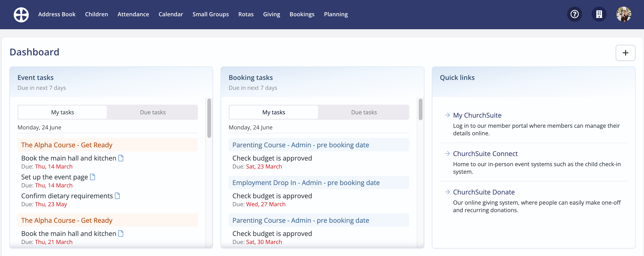Click arrow icon beside ChurchSuite Donate
Image resolution: width=644 pixels, height=256 pixels.
(447, 192)
